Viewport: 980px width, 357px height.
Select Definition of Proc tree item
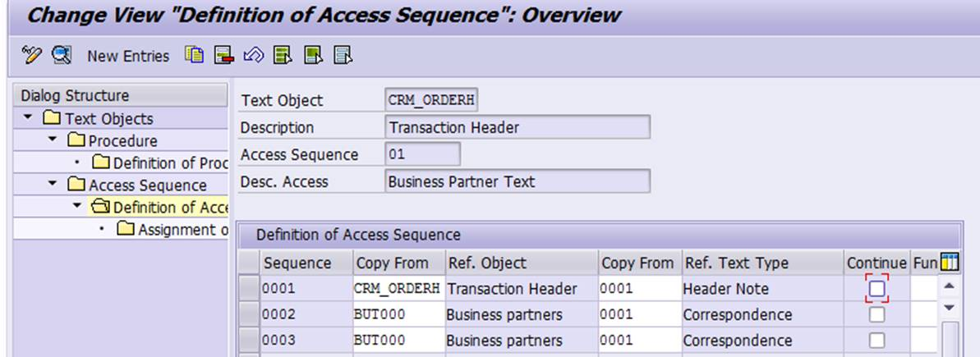170,162
